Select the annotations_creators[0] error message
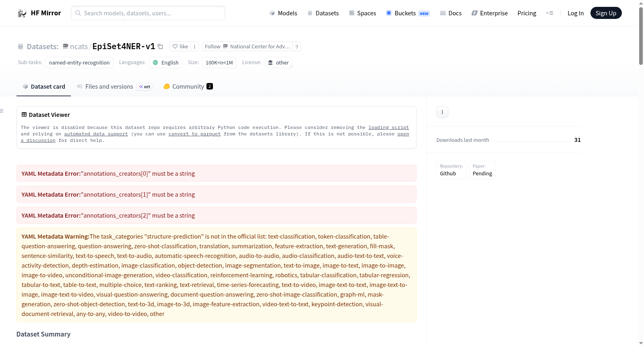 [x=217, y=173]
